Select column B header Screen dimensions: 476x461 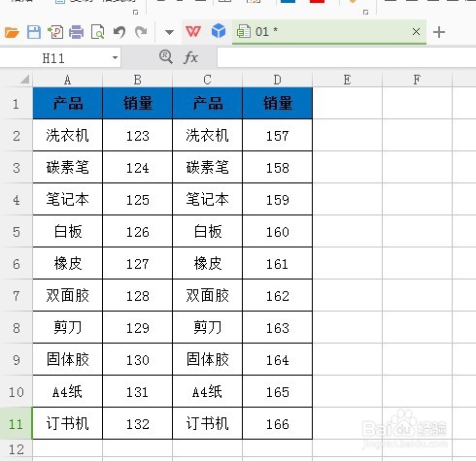[x=137, y=80]
